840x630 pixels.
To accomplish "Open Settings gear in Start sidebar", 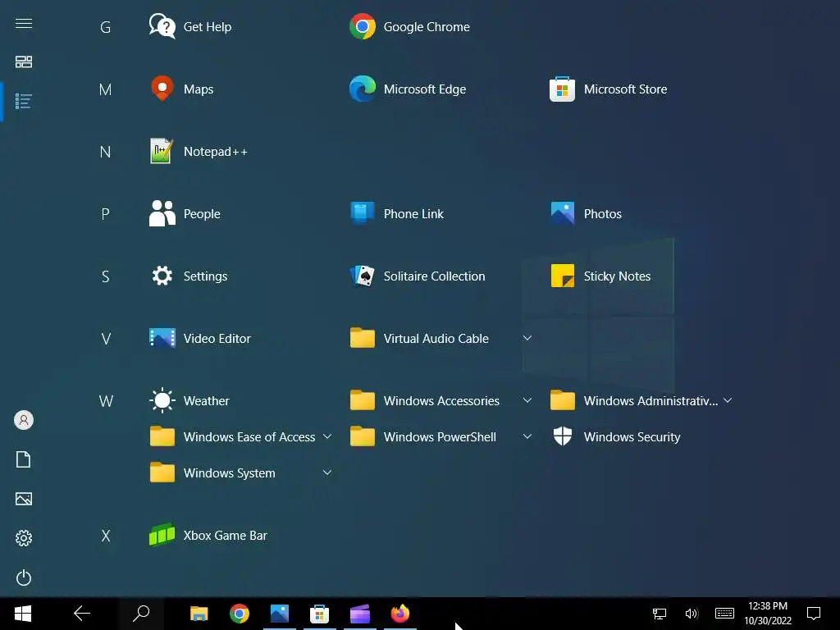I will pos(24,538).
